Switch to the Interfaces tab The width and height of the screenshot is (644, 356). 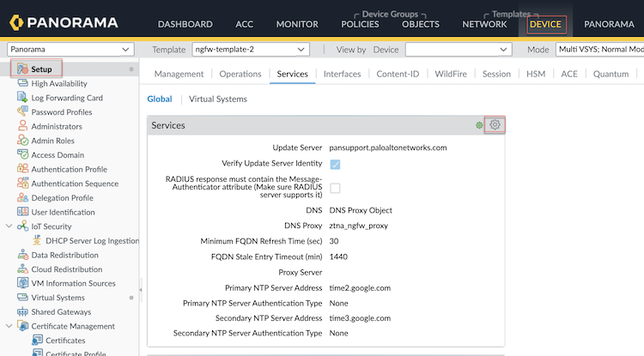[x=342, y=75]
